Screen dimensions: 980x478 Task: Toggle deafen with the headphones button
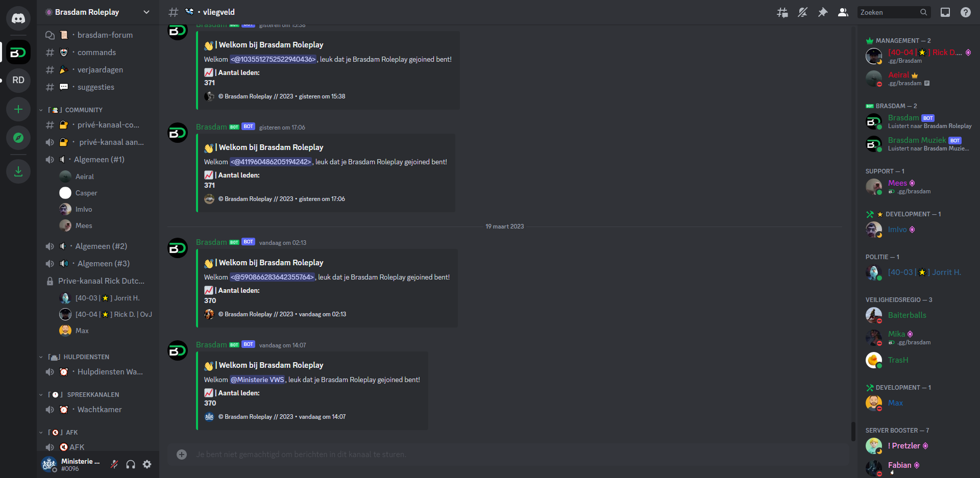pyautogui.click(x=131, y=464)
